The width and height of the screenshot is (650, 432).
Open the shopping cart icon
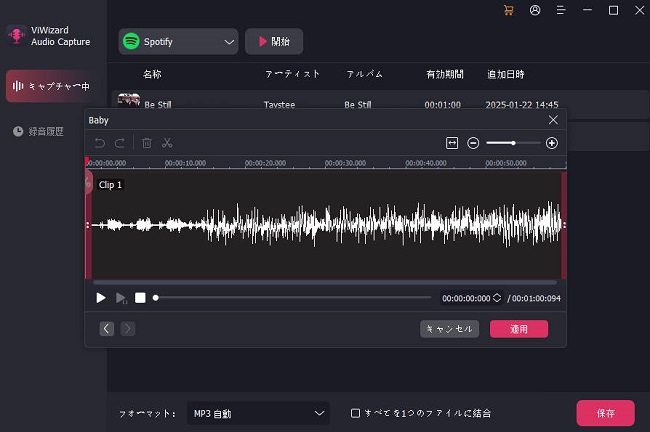click(508, 10)
